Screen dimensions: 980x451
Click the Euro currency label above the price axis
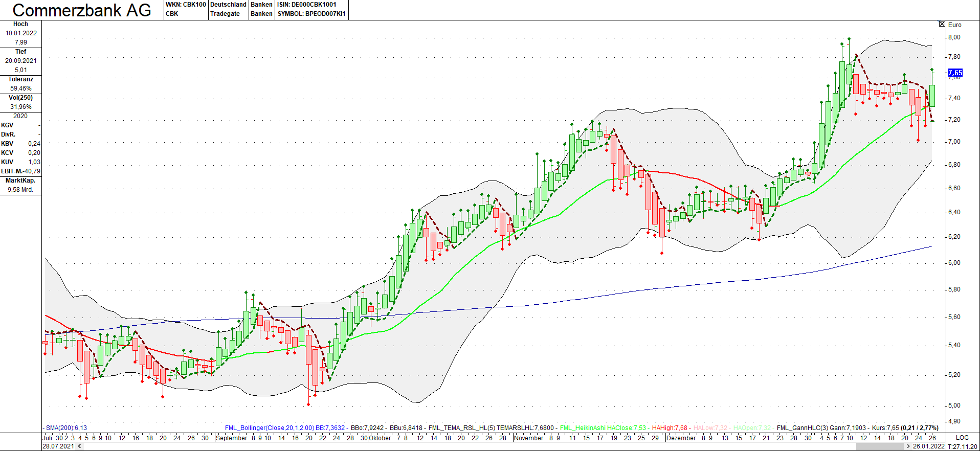tap(955, 25)
